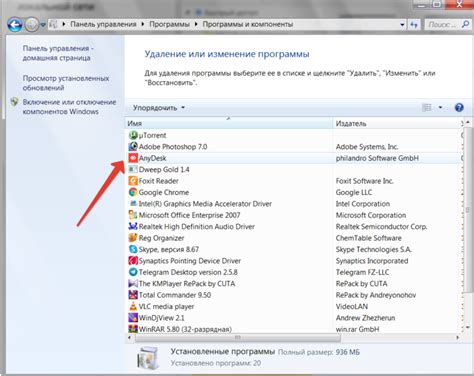
Task: Click the µTorrent icon in list
Action: pyautogui.click(x=133, y=135)
